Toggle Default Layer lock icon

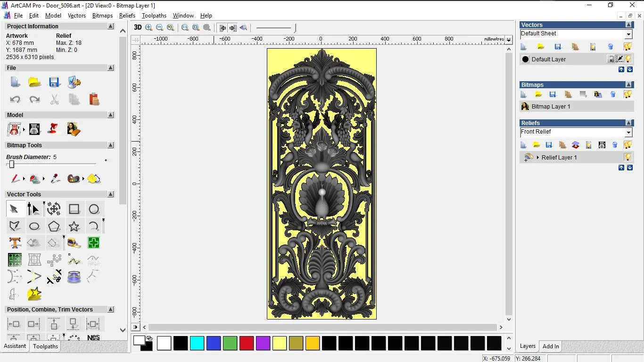point(611,59)
